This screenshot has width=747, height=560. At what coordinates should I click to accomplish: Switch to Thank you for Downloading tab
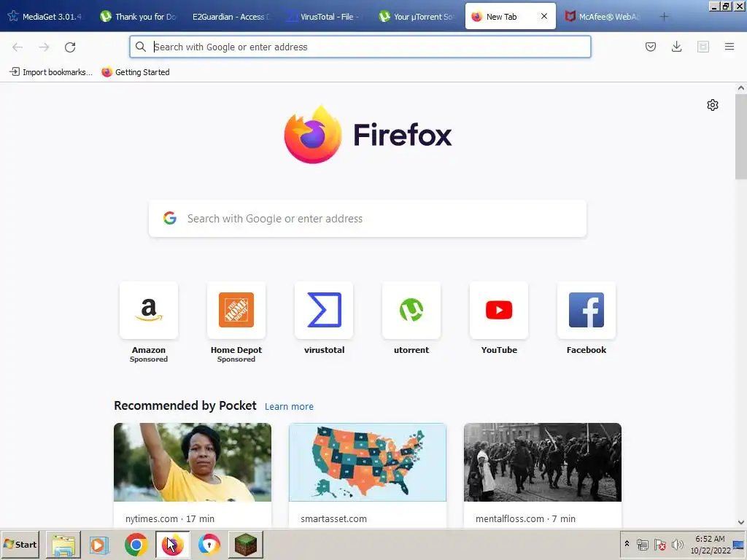[x=139, y=17]
